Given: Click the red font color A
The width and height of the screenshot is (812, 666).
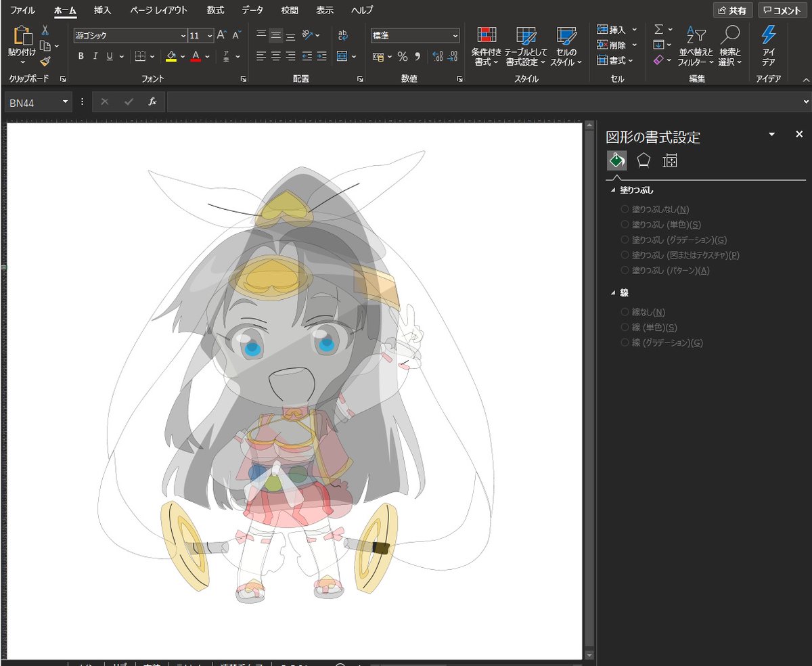Looking at the screenshot, I should 196,56.
